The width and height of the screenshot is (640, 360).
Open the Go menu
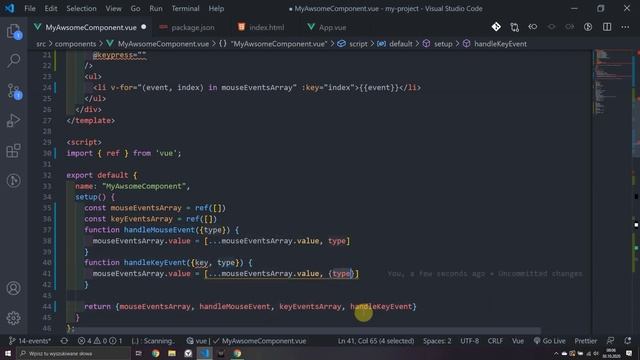tap(135, 8)
